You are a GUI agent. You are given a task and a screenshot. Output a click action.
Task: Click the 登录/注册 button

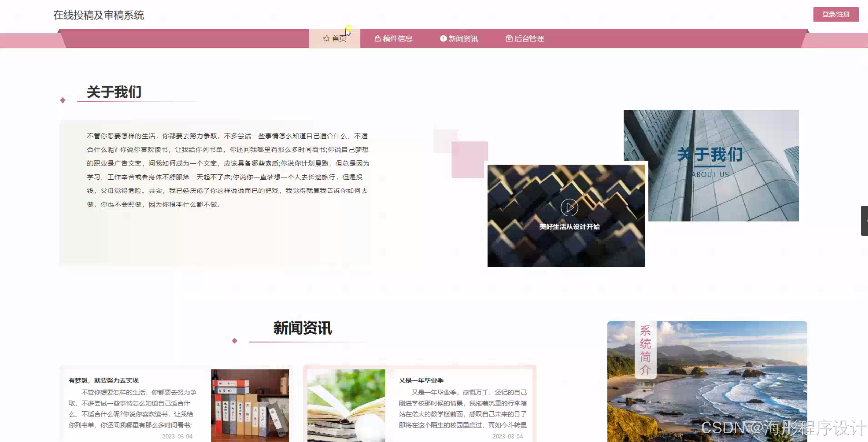pyautogui.click(x=836, y=14)
